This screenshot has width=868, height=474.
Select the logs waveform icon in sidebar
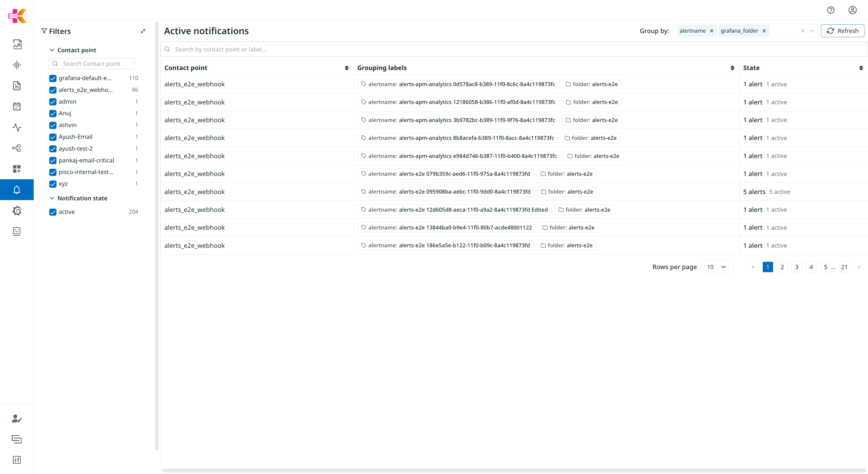pos(17,65)
